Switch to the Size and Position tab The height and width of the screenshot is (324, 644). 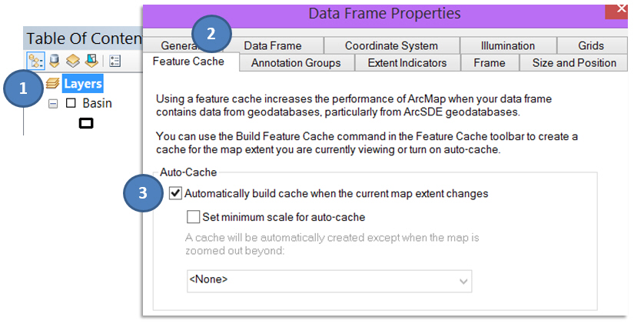[574, 63]
